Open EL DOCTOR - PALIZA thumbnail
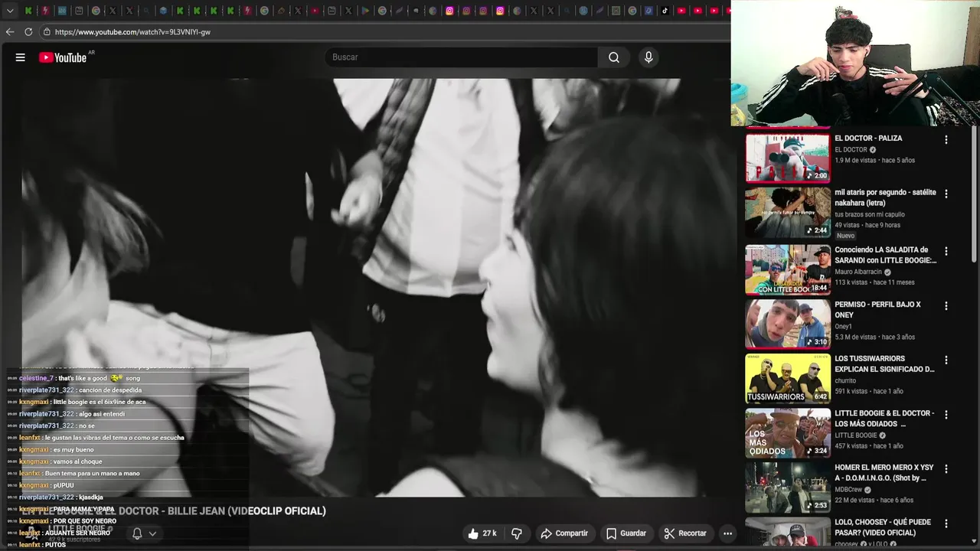The width and height of the screenshot is (980, 551). point(788,158)
